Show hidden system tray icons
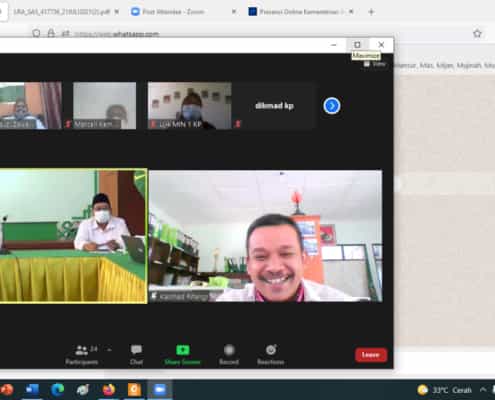Viewport: 495px width, 400px height. click(x=483, y=389)
